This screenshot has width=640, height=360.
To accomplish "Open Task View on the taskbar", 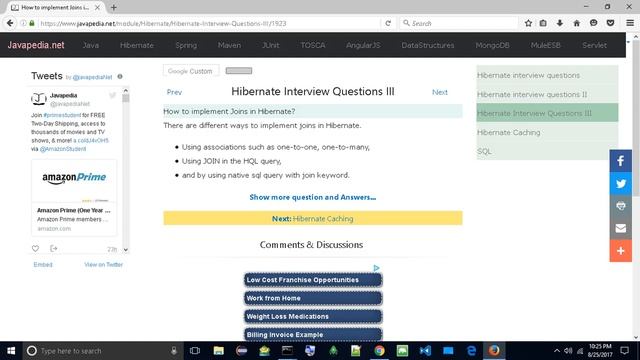I will click(x=195, y=351).
